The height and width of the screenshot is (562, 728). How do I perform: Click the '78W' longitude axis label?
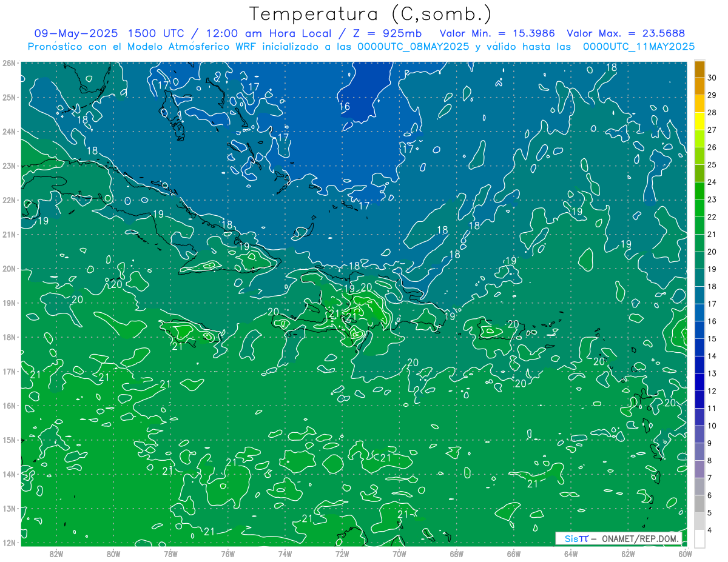[x=170, y=553]
